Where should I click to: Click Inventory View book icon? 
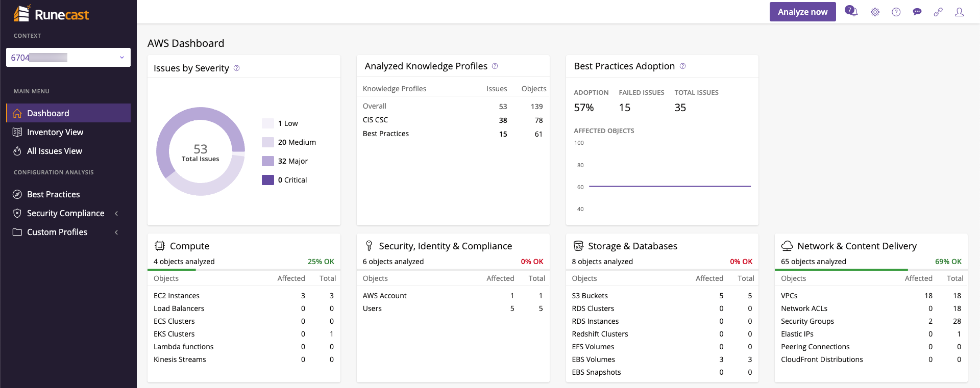(17, 132)
